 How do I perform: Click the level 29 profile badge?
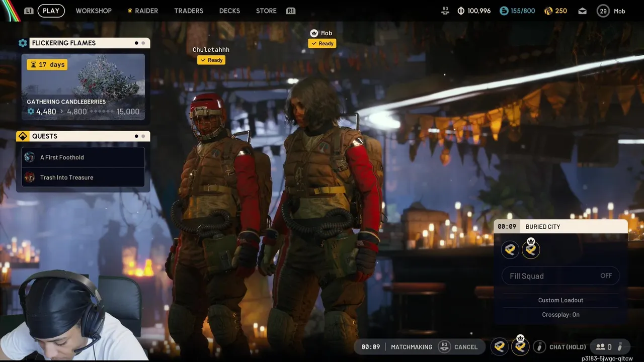pos(603,11)
